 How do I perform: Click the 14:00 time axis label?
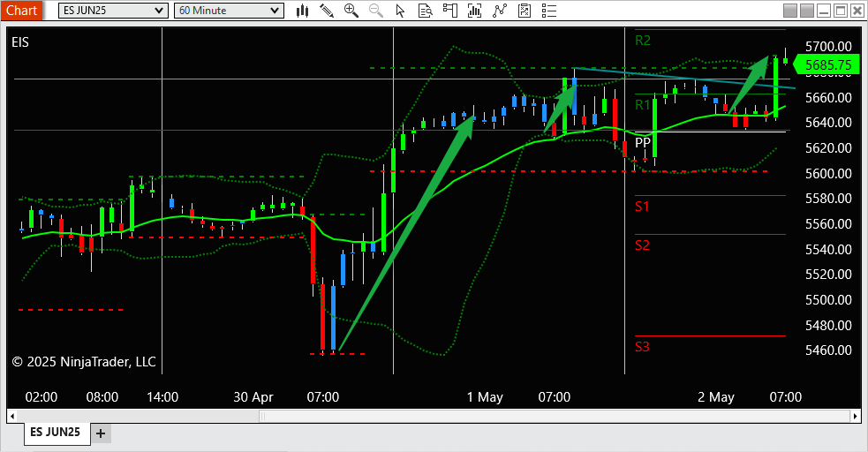tap(162, 397)
